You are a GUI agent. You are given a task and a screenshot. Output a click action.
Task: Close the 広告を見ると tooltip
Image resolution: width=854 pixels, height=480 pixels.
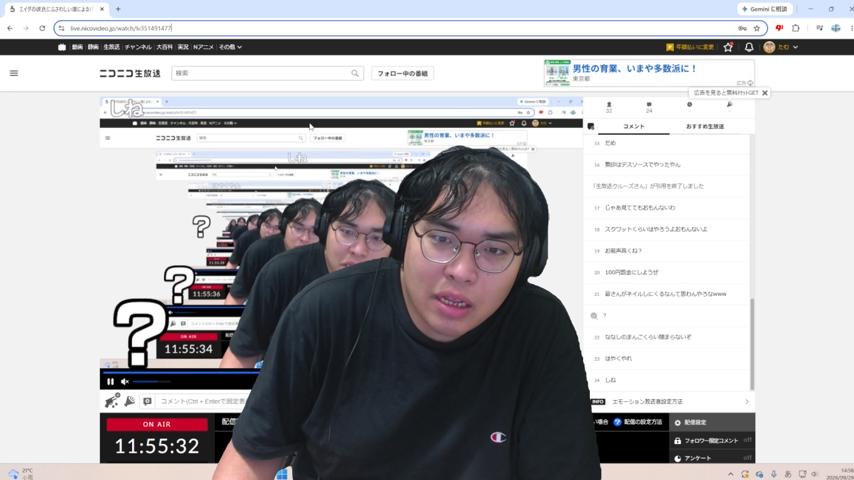pyautogui.click(x=765, y=93)
